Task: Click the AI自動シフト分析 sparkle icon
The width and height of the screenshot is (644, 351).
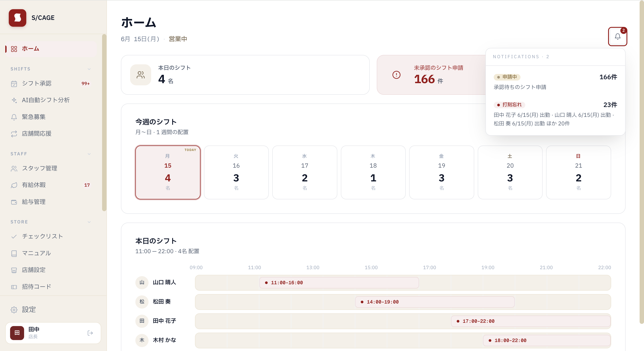Action: click(14, 100)
